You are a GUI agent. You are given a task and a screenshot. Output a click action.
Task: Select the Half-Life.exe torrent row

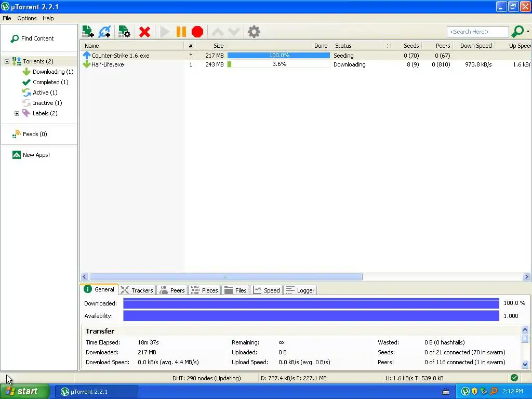306,64
